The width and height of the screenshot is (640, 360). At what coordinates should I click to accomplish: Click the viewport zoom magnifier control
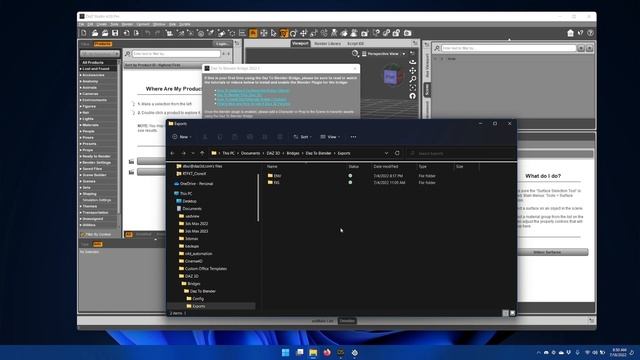click(x=413, y=79)
